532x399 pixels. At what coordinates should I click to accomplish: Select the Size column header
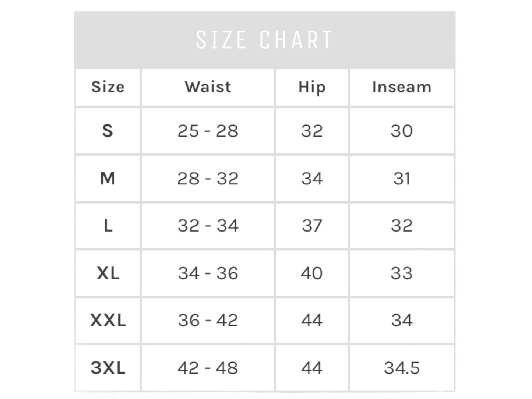click(x=108, y=87)
